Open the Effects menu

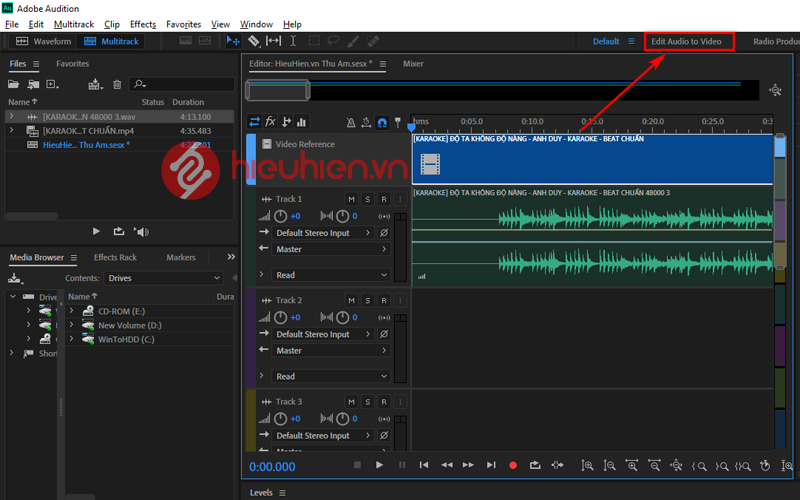coord(143,24)
